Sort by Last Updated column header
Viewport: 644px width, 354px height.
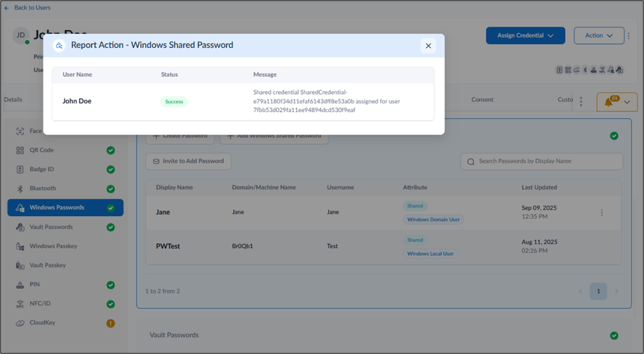pyautogui.click(x=539, y=187)
